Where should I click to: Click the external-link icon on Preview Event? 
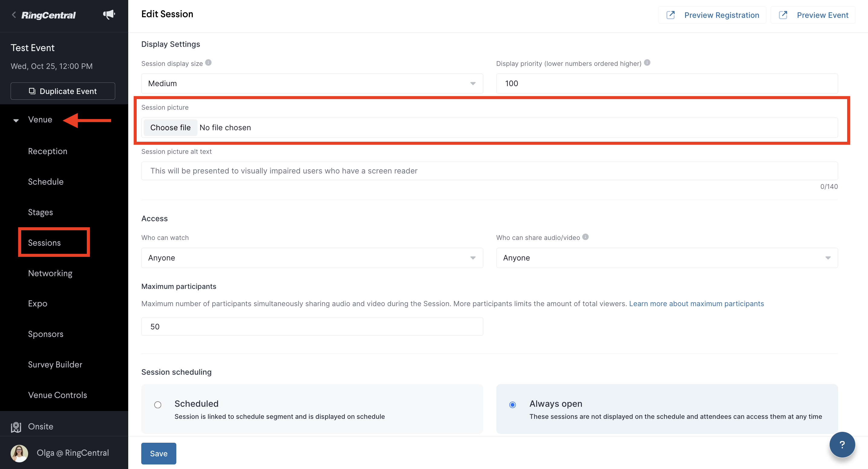click(783, 15)
